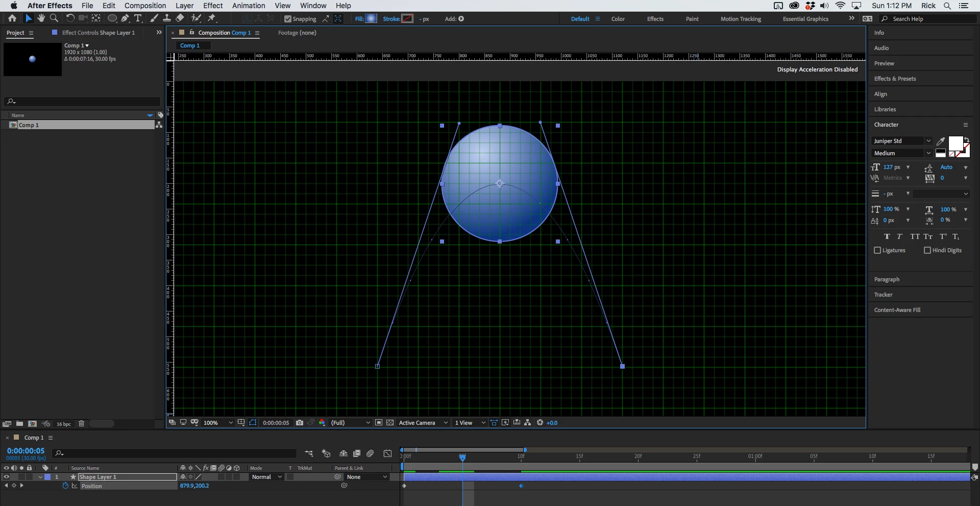Select the Ellipse shape tool
980x506 pixels.
[112, 18]
